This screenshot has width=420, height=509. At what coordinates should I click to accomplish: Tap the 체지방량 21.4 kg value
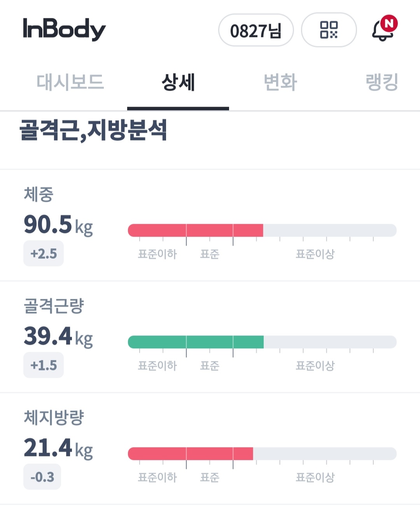point(58,448)
